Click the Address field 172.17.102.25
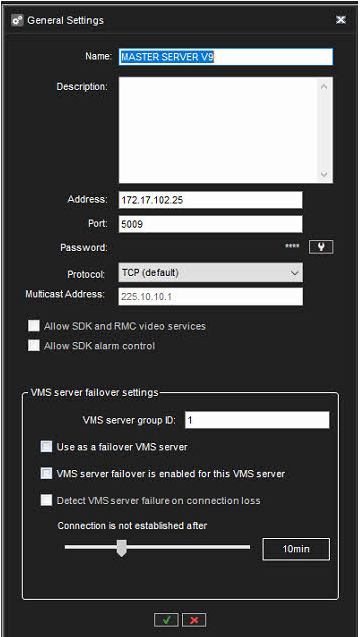Screen dimensions: 361x637 tap(210, 200)
